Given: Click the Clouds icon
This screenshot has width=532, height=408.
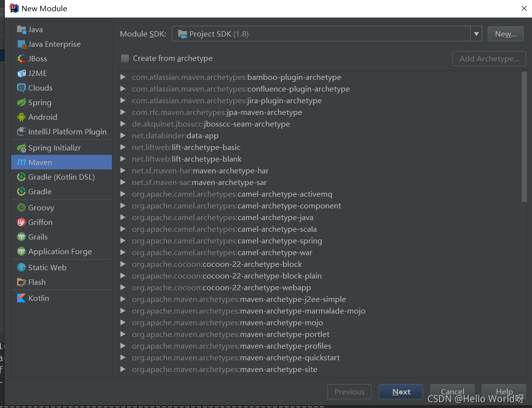Looking at the screenshot, I should 21,88.
